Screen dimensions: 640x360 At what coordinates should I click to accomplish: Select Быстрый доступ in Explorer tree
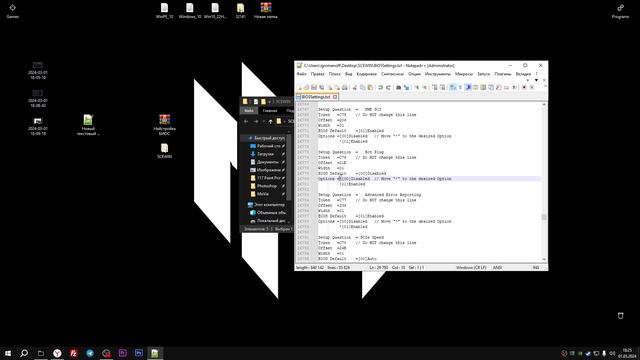click(x=266, y=138)
